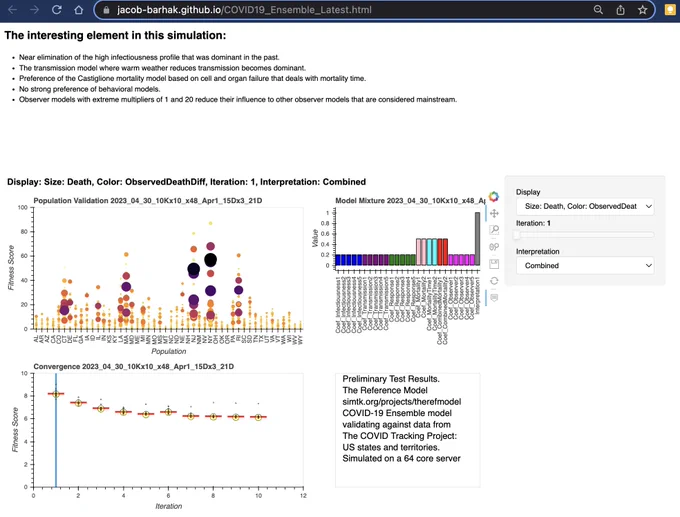The height and width of the screenshot is (517, 680).
Task: Click the largest black circle above NY
Action: click(210, 260)
